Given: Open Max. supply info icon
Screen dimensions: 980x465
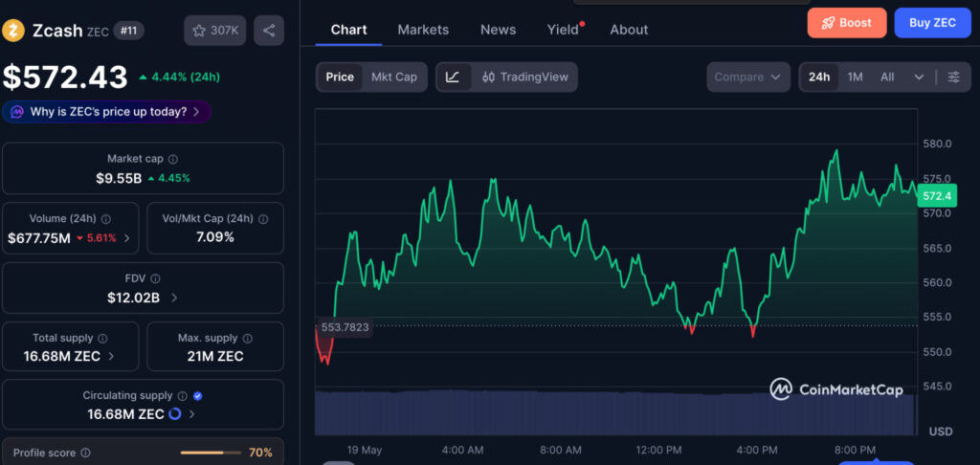Looking at the screenshot, I should [x=248, y=338].
